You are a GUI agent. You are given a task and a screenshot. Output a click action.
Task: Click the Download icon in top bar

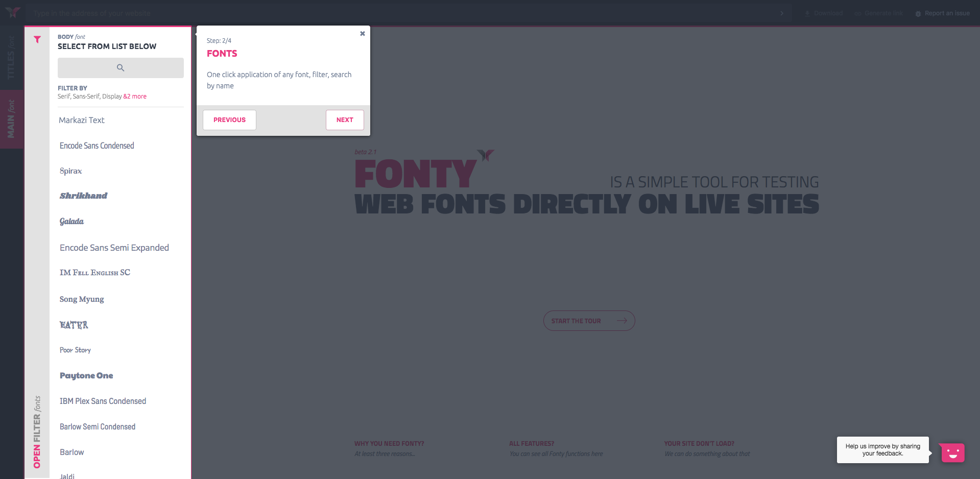point(807,13)
